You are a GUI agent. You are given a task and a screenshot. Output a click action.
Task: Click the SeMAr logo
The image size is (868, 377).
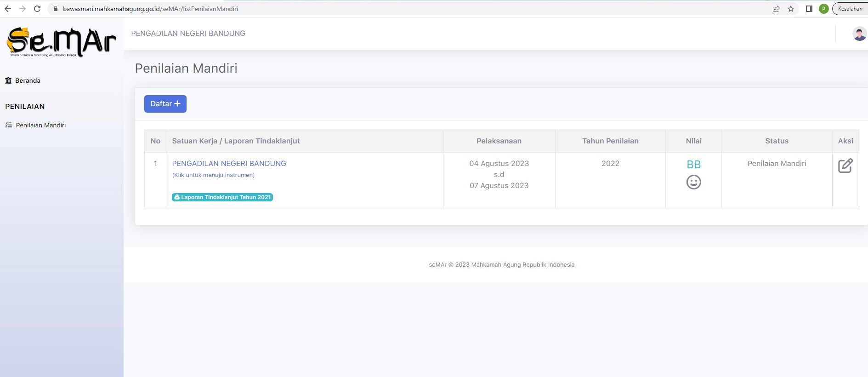[61, 42]
